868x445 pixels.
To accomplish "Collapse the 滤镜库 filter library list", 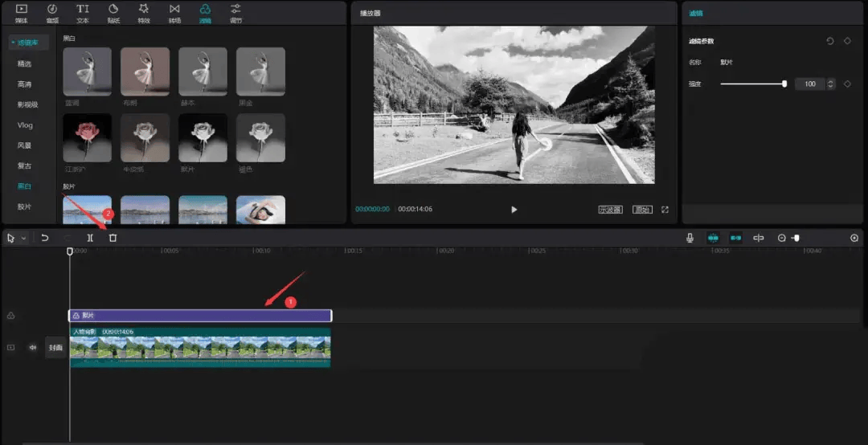I will click(28, 43).
